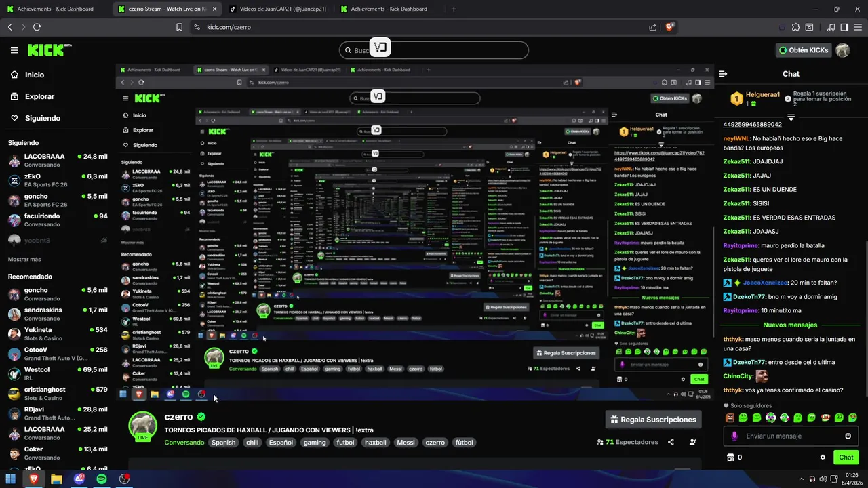Open Brave Shields icon in address bar
The height and width of the screenshot is (488, 868).
669,27
